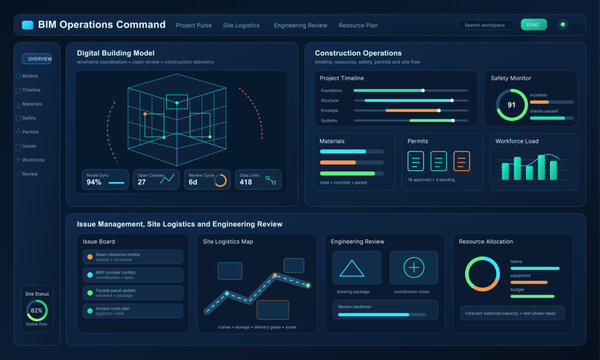The width and height of the screenshot is (600, 360).
Task: Click the orange equipment allocation bar
Action: pos(529,282)
